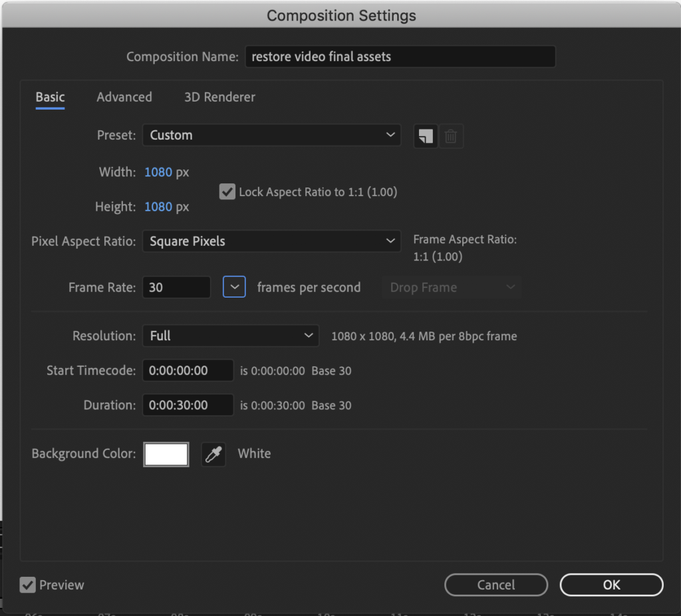Disable the Preview checkbox
Viewport: 681px width, 616px height.
[x=27, y=585]
